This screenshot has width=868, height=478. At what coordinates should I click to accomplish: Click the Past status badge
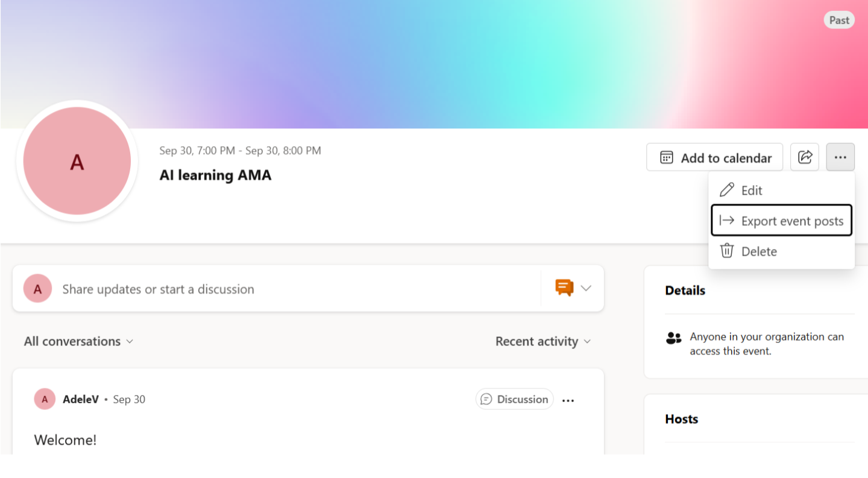tap(839, 20)
